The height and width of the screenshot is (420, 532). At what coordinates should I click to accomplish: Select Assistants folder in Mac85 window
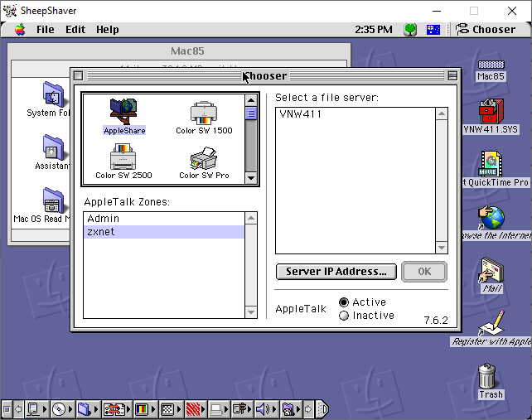tap(54, 147)
